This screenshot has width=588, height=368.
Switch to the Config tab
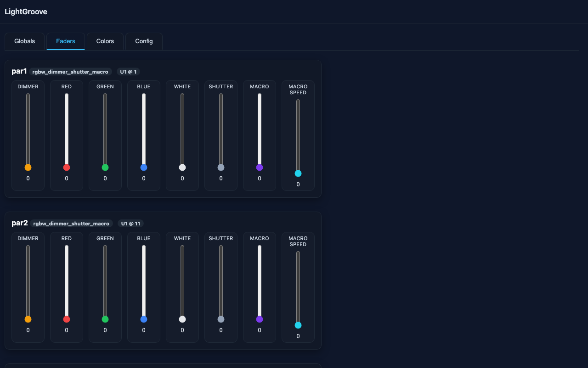144,41
